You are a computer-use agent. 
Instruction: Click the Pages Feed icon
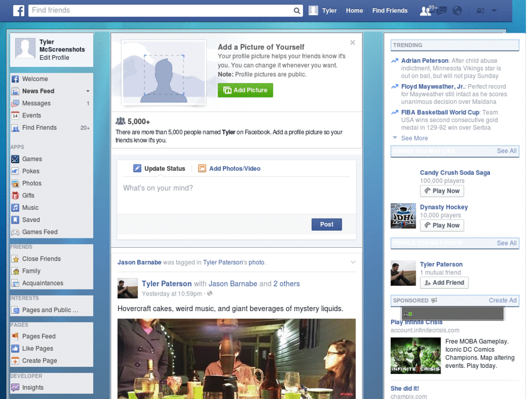coord(15,336)
